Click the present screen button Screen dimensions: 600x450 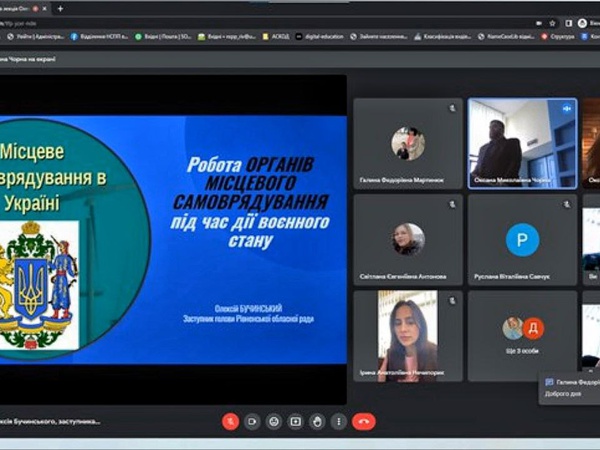(295, 422)
